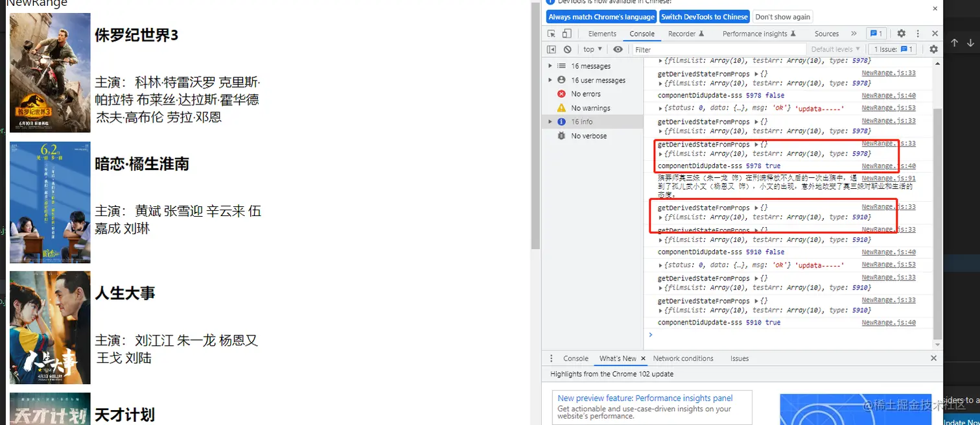Select the 16 info sidebar row
The image size is (980, 425).
592,122
